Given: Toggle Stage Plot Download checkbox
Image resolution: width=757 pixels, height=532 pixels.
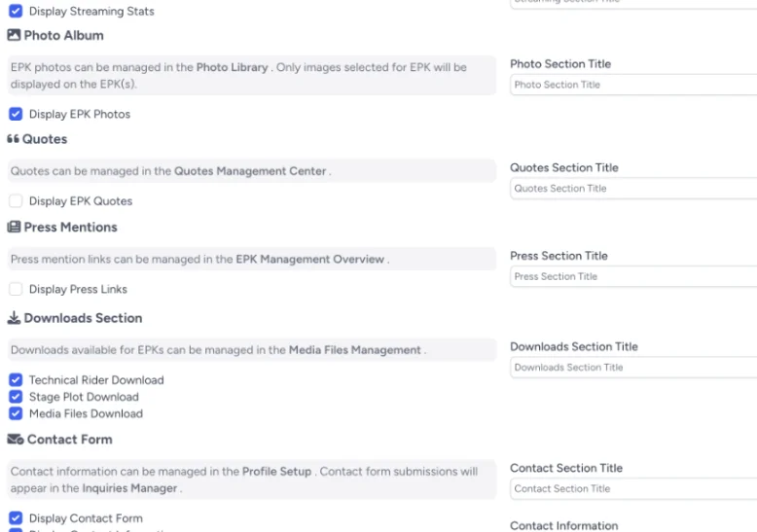Looking at the screenshot, I should pos(16,397).
